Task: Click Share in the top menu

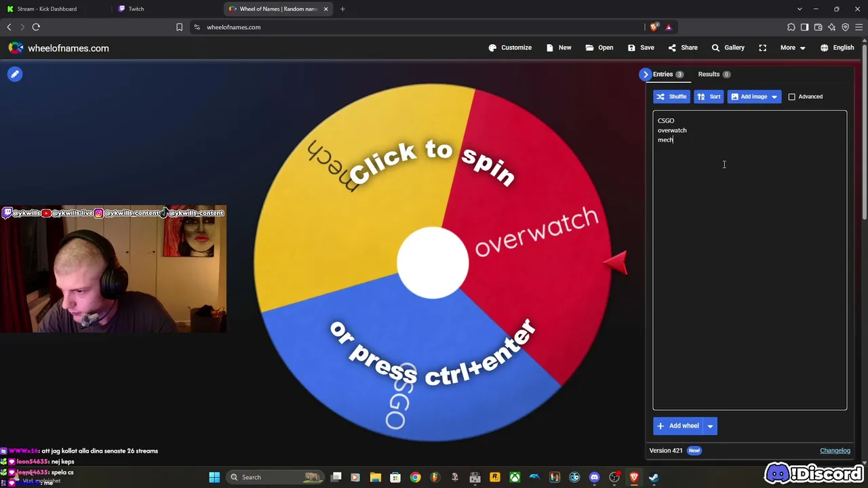Action: tap(683, 48)
